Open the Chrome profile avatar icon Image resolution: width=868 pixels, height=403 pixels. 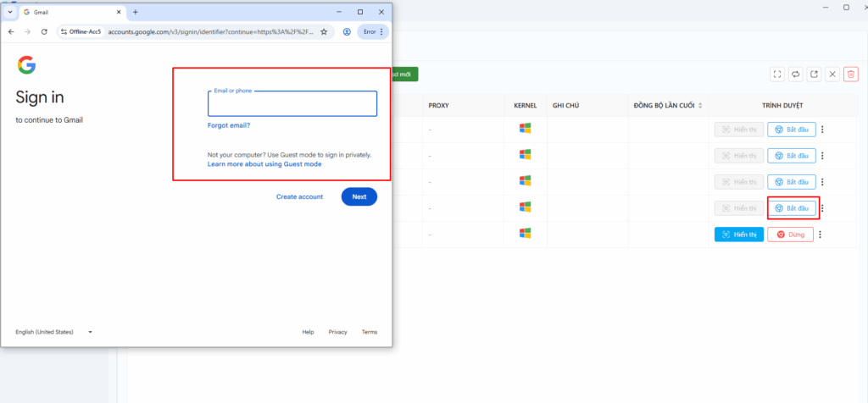tap(347, 31)
